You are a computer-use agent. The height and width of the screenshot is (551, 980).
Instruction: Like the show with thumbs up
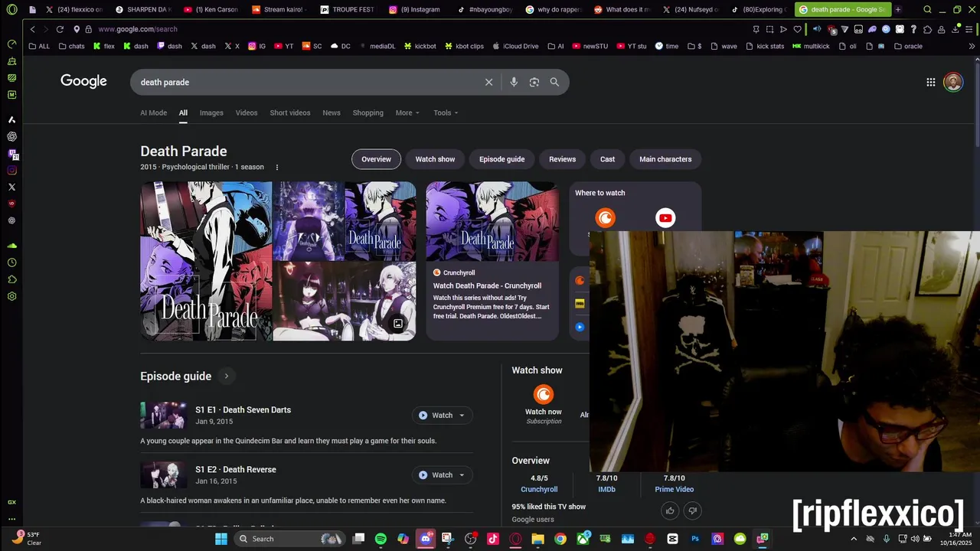(x=670, y=510)
